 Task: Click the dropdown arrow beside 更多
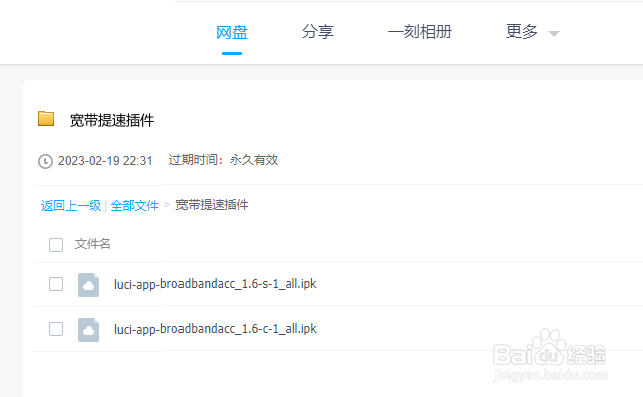tap(554, 34)
